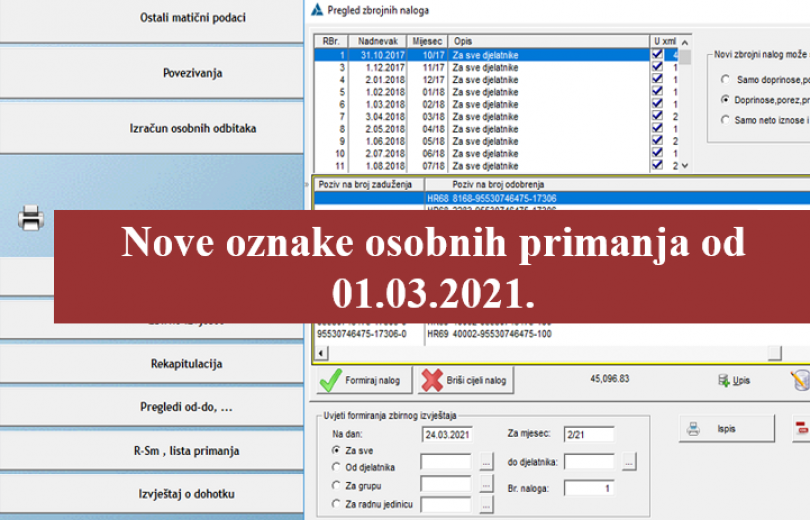
Task: Open Izračun osobnih odbitaka menu item
Action: pos(193,128)
